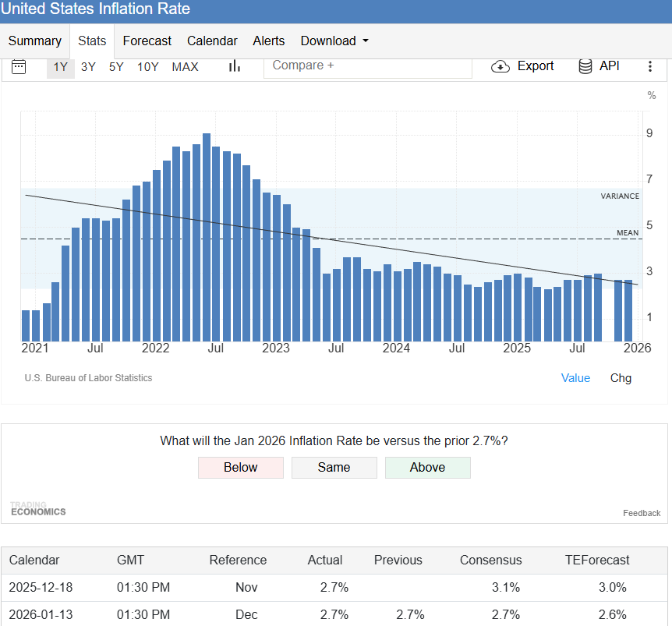
Task: Click the Trading Economics logo
Action: (x=38, y=508)
